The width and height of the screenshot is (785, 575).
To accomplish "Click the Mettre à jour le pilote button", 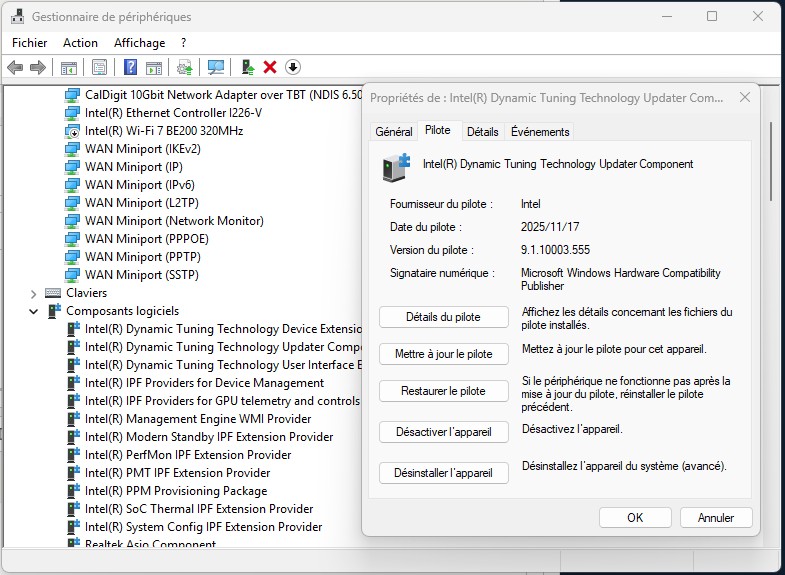I will coord(444,354).
